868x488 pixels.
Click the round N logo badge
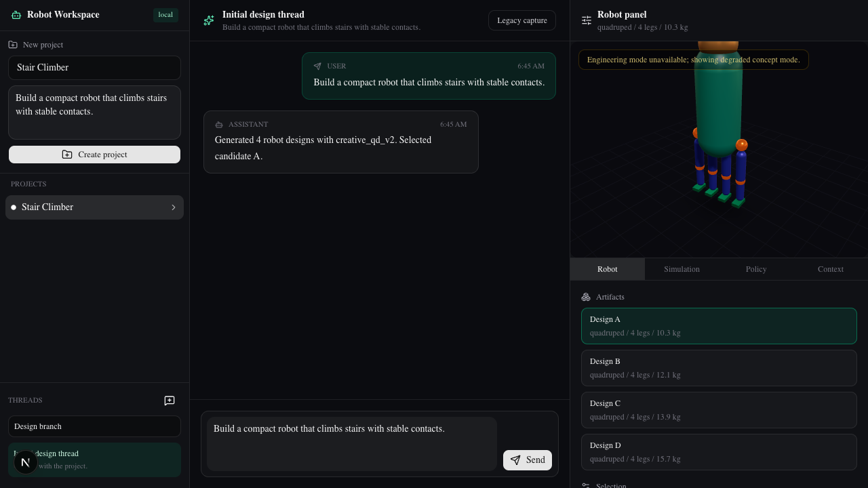(x=26, y=462)
